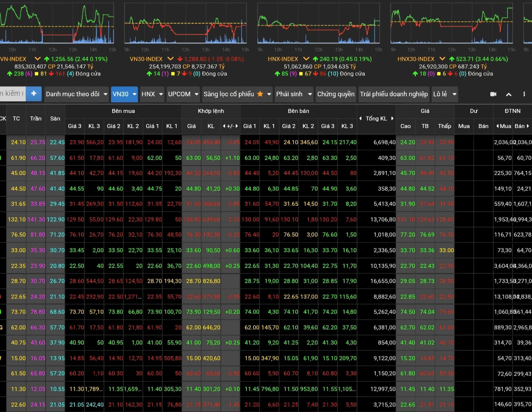Click matched volume 826,80 cell
The height and width of the screenshot is (412, 532).
[211, 281]
